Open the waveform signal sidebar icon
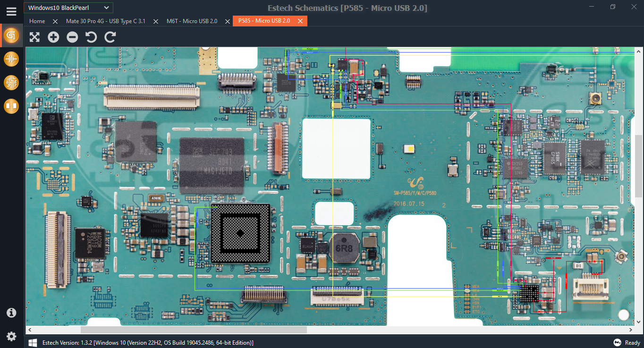The width and height of the screenshot is (644, 348). (x=11, y=59)
